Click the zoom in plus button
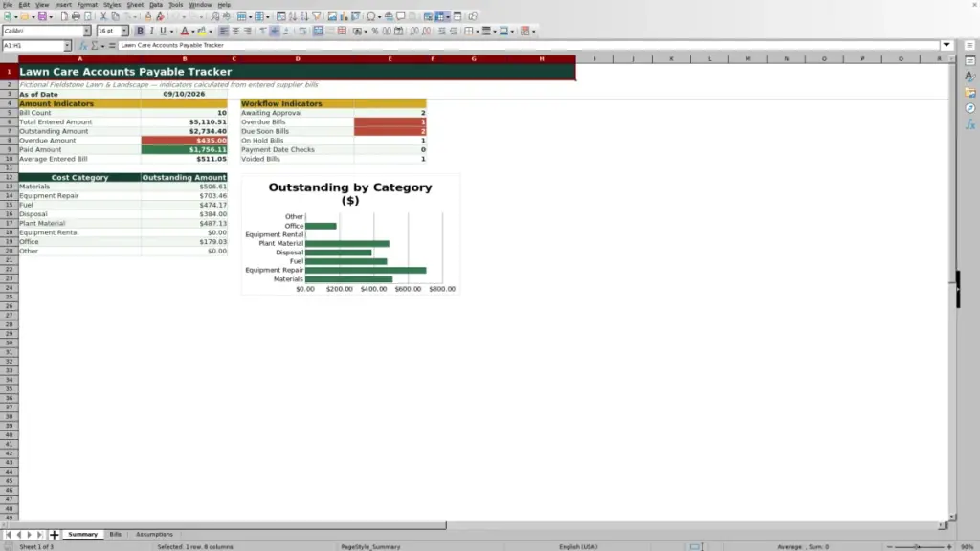Screen dimensions: 980x551 tap(949, 546)
